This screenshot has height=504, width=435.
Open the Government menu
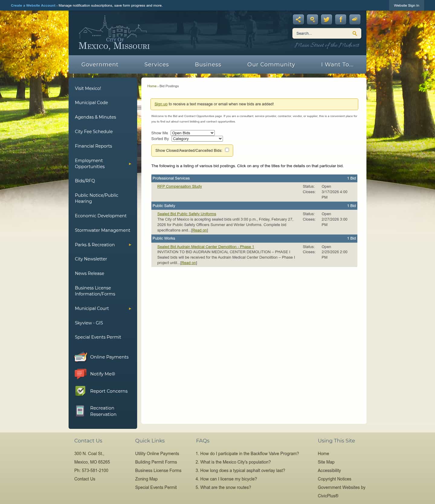tap(100, 65)
